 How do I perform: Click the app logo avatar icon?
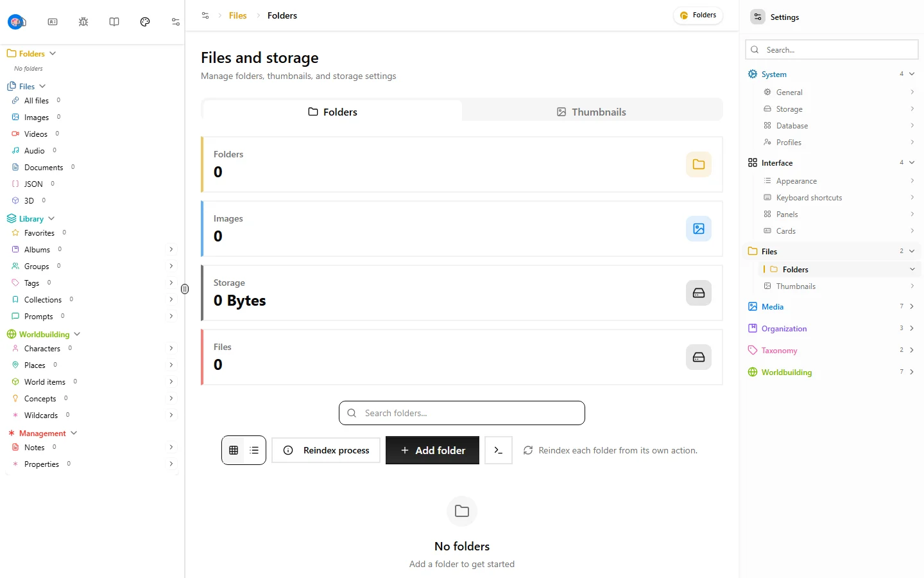coord(16,22)
